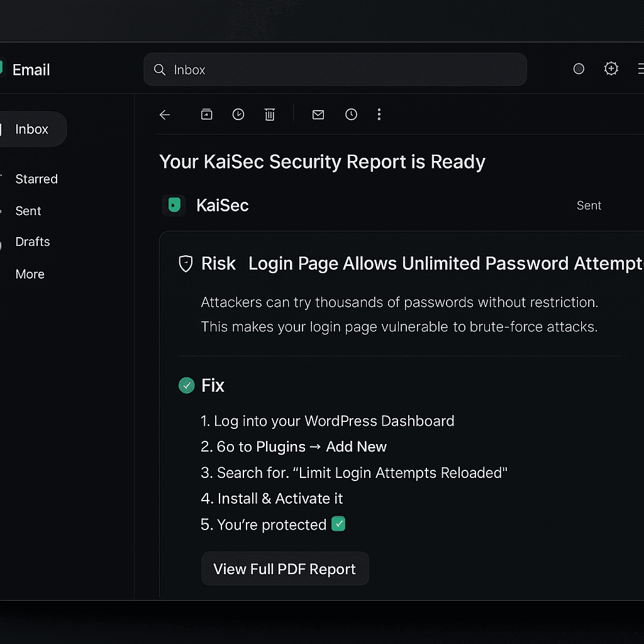Click the back arrow in email toolbar
Viewport: 644px width, 644px height.
coord(165,115)
